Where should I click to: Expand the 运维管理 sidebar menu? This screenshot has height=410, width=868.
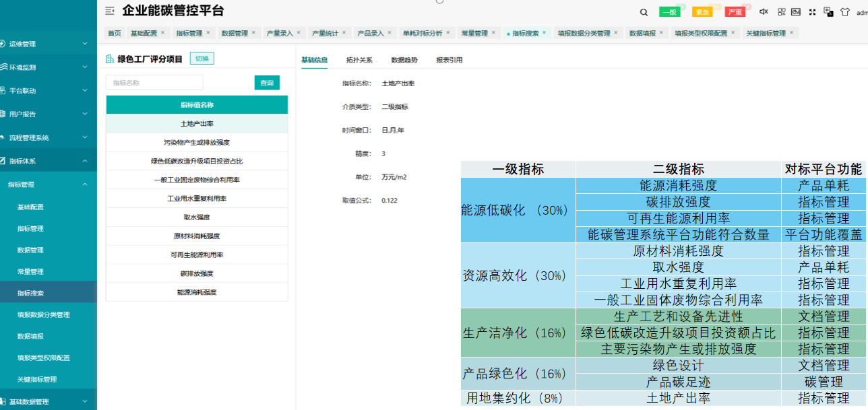pyautogui.click(x=49, y=44)
